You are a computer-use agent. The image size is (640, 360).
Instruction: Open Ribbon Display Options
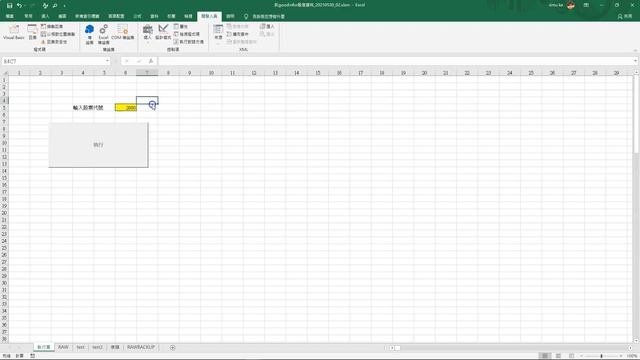pos(586,5)
